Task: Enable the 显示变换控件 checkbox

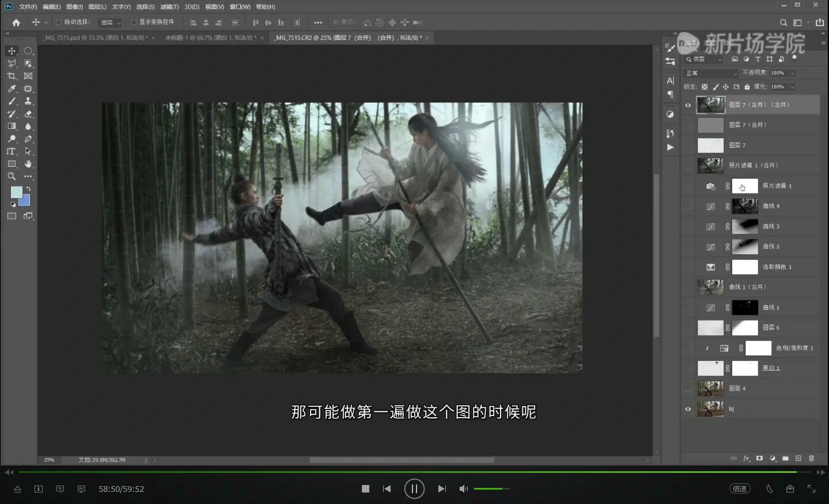Action: click(x=133, y=22)
